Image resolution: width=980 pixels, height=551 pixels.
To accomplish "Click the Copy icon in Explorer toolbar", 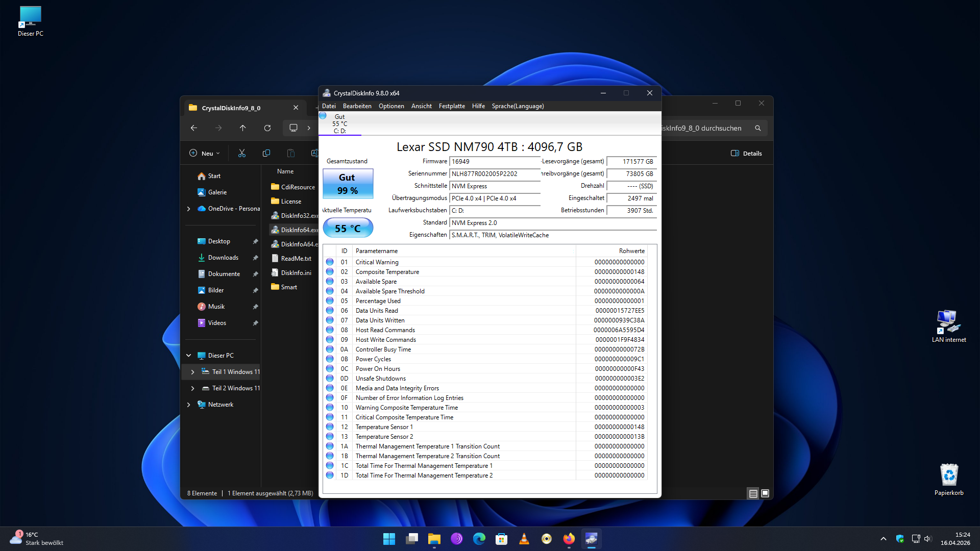I will click(266, 153).
